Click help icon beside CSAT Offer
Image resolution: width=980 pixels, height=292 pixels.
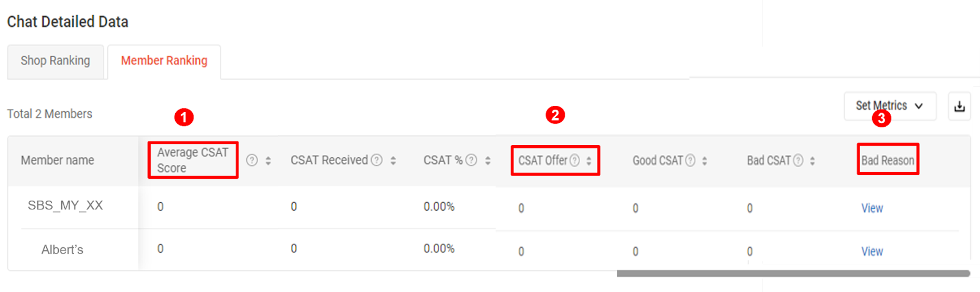click(575, 160)
